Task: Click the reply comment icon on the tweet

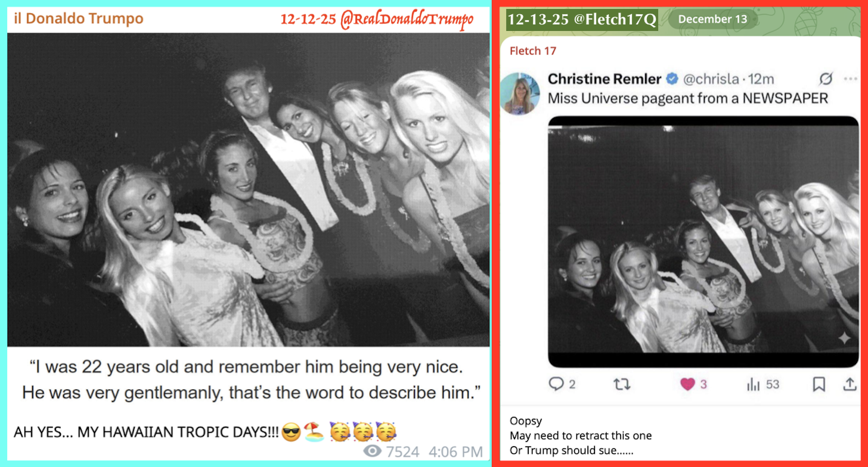Action: 556,384
